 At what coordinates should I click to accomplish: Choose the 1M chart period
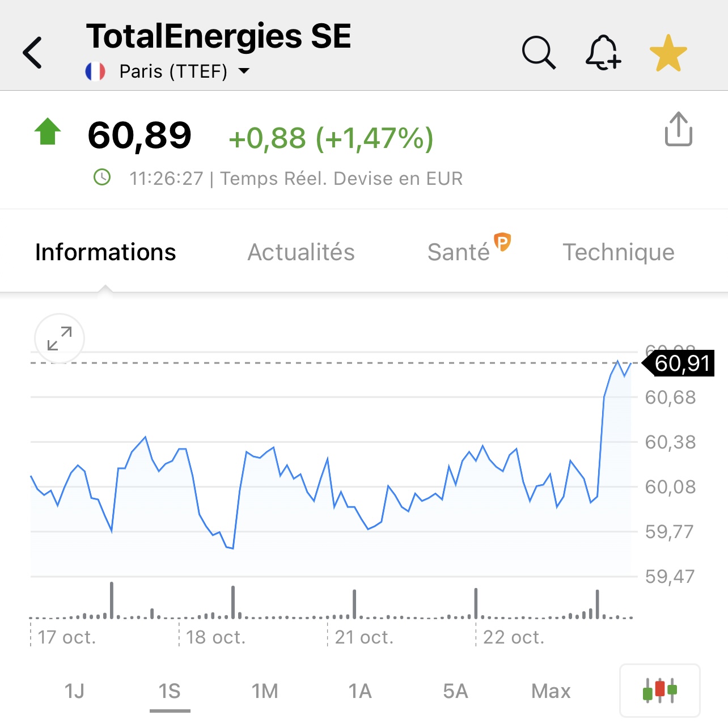coord(265,691)
